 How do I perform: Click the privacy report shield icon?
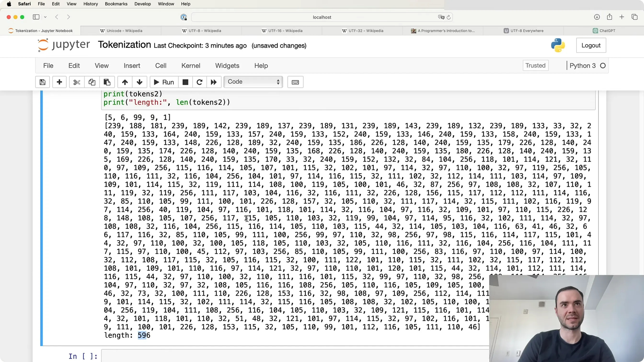click(x=184, y=17)
